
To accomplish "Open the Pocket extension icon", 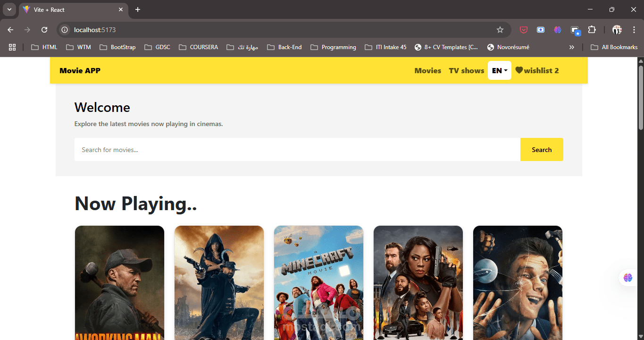I will (x=524, y=30).
